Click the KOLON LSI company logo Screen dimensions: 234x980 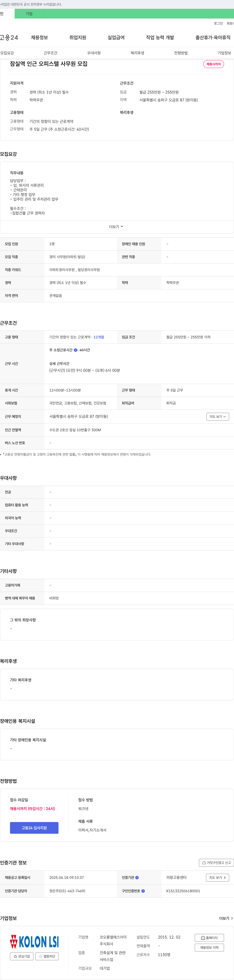point(34,941)
